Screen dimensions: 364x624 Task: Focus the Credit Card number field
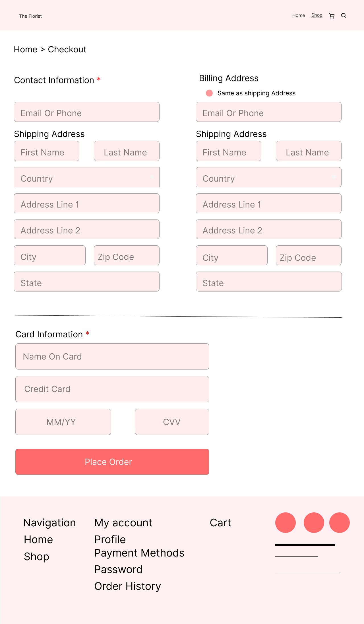tap(112, 389)
